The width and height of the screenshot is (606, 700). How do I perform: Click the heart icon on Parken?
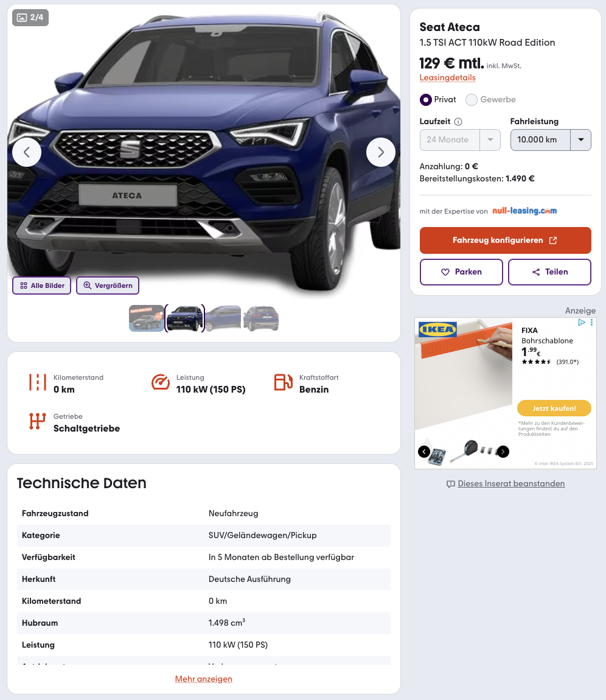click(x=445, y=272)
